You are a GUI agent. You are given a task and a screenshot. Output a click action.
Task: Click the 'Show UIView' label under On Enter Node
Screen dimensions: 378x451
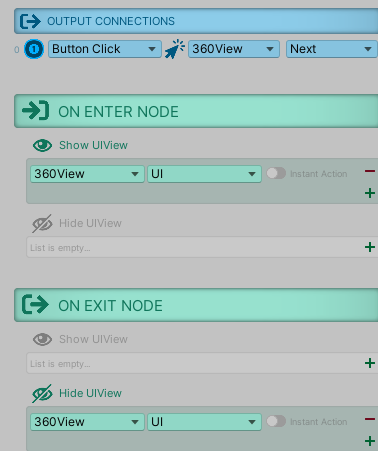coord(93,145)
